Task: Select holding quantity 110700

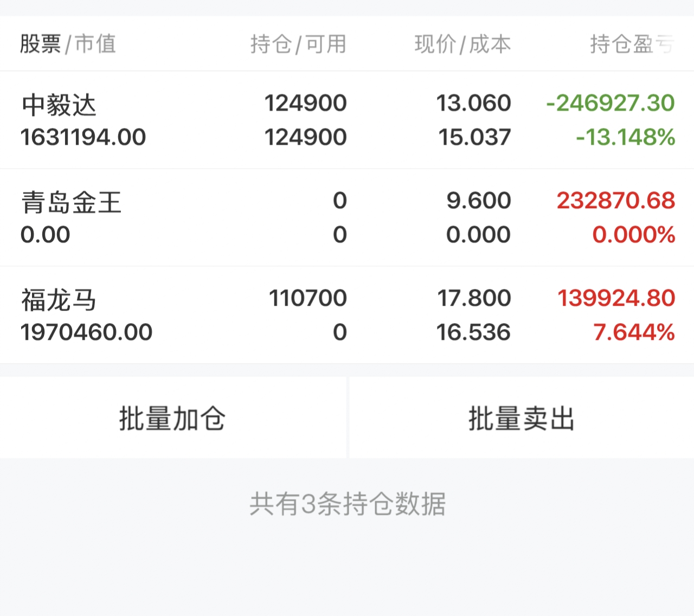Action: point(308,298)
